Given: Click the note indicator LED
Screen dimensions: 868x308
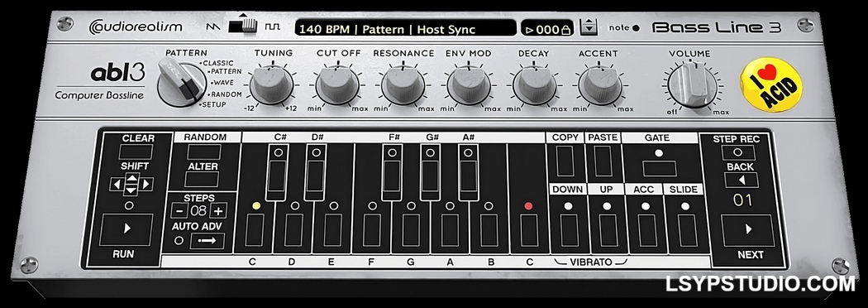Looking at the screenshot, I should pos(636,27).
